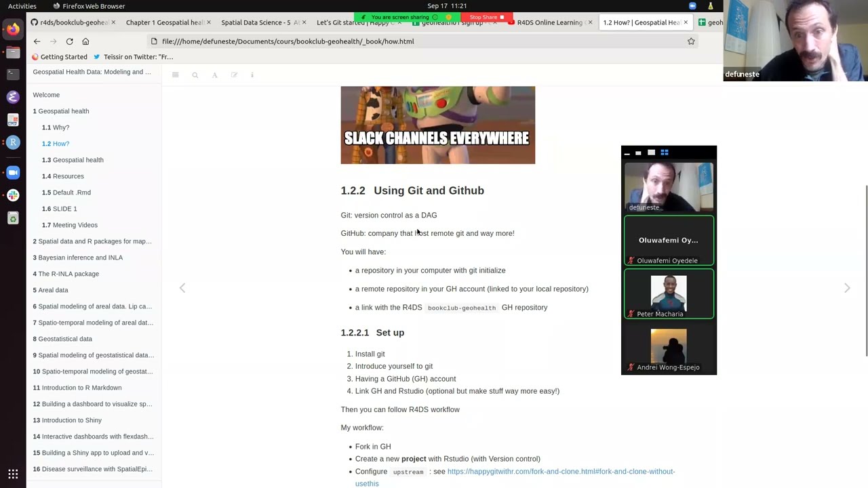
Task: Close the r4ds/bookclub-geohealth tab
Action: [113, 22]
